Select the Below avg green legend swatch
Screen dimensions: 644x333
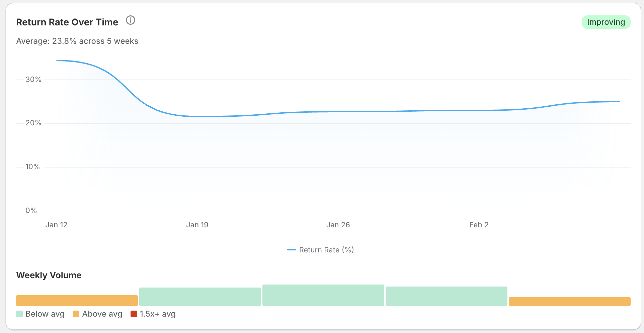[x=19, y=314]
